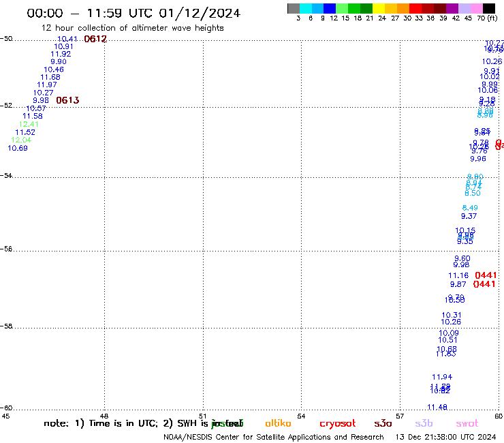This screenshot has width=504, height=443.
Task: Click the -52 latitude axis label
Action: [x=6, y=106]
